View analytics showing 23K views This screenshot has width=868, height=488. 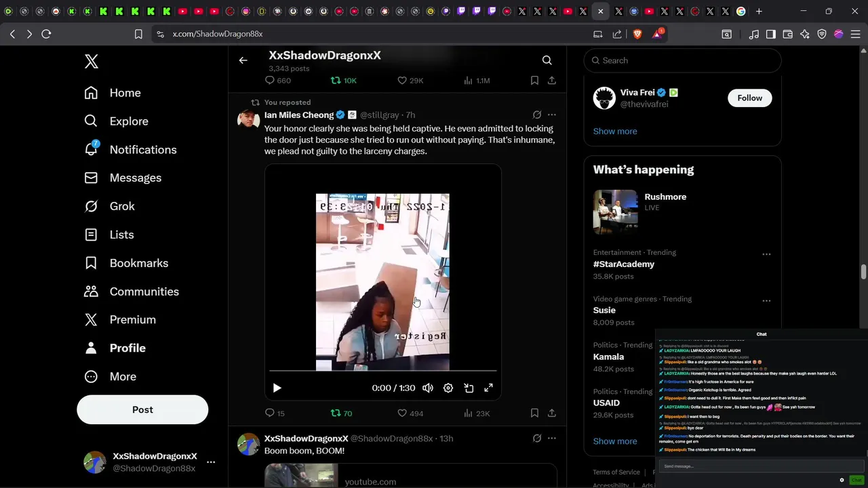[477, 413]
